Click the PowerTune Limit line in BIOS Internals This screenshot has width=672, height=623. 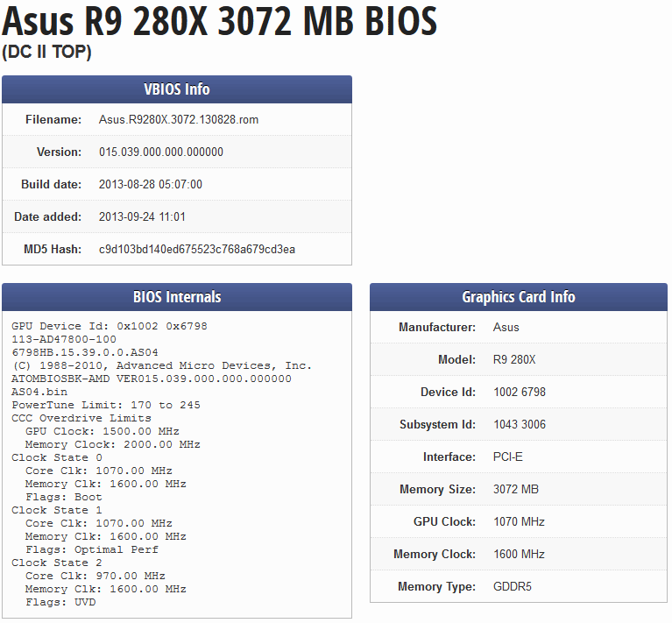coord(106,405)
